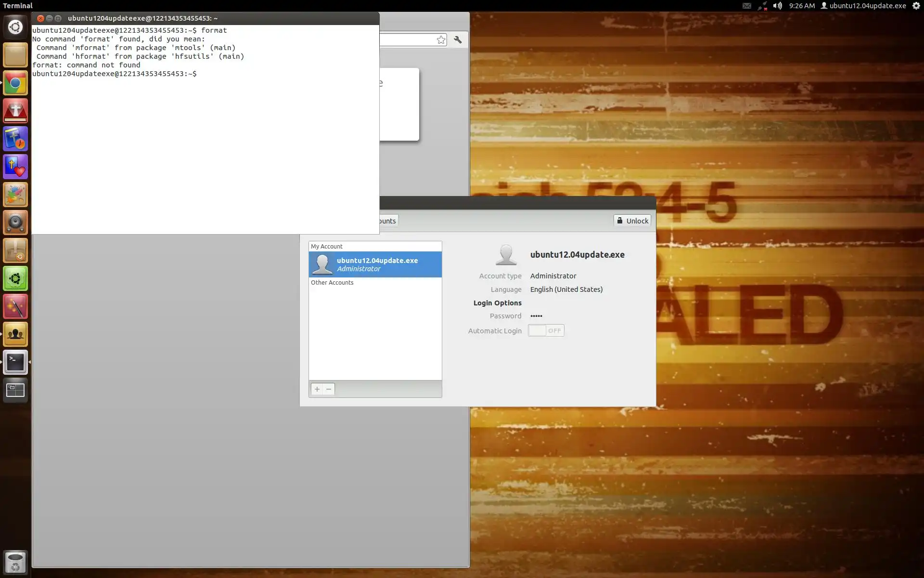Select ubuntu12.04update.exe account in list
The image size is (924, 578).
(x=375, y=264)
